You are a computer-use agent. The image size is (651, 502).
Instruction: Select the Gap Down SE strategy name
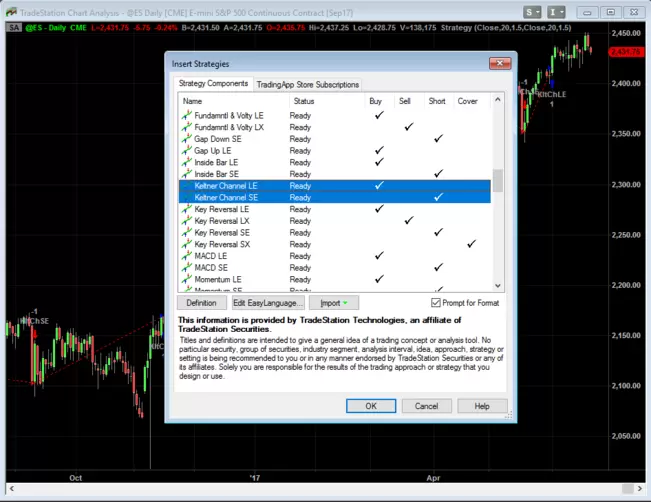[218, 139]
